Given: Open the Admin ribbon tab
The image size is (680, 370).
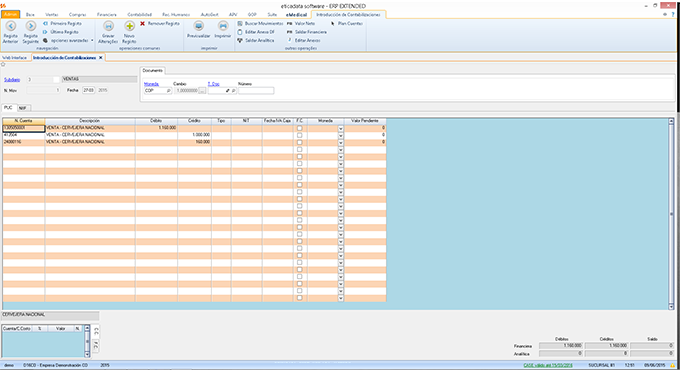Looking at the screenshot, I should pos(10,14).
